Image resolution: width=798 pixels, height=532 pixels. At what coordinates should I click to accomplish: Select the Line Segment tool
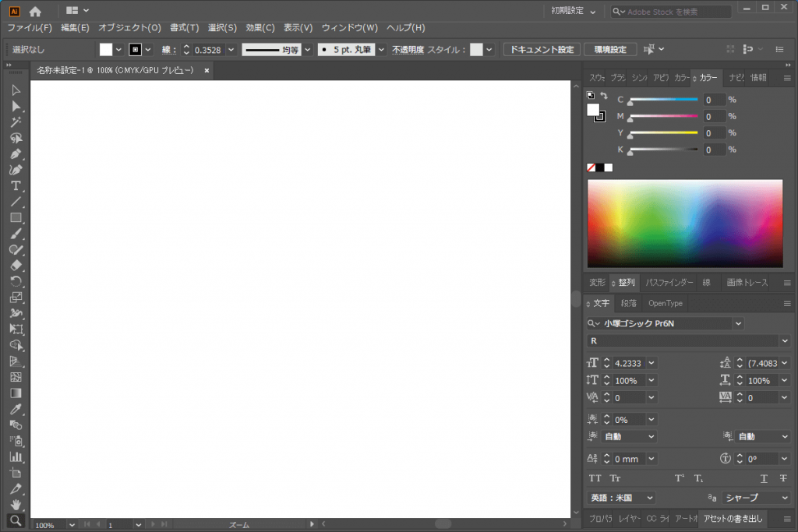click(x=16, y=202)
